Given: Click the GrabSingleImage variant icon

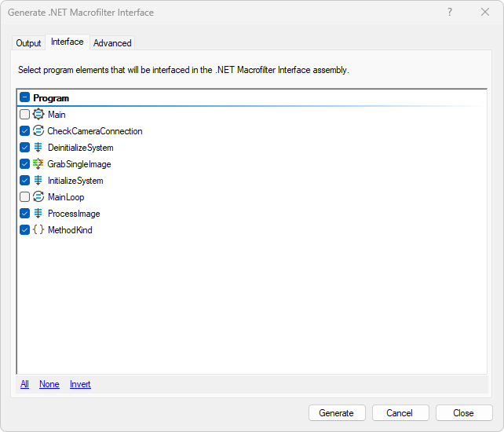Looking at the screenshot, I should (38, 164).
